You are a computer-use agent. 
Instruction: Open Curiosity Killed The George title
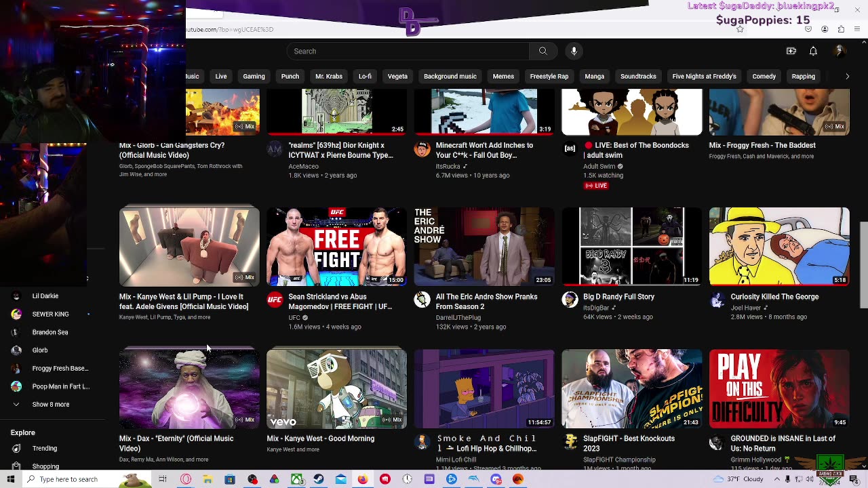(774, 297)
